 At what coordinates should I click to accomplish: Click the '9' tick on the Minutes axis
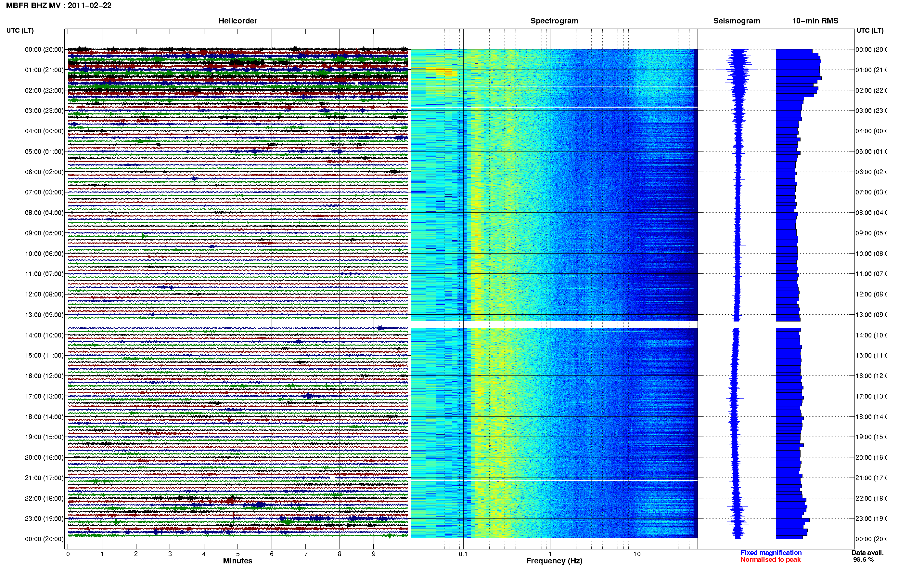pyautogui.click(x=374, y=554)
